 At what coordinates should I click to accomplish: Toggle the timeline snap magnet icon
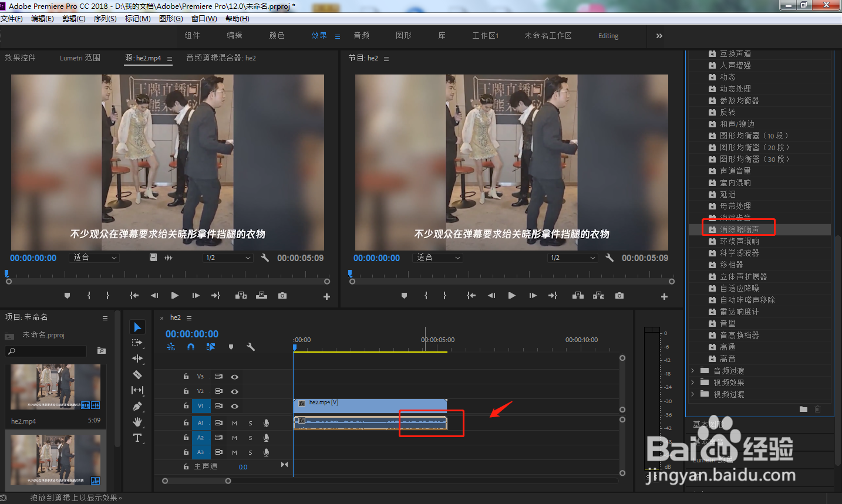(191, 347)
